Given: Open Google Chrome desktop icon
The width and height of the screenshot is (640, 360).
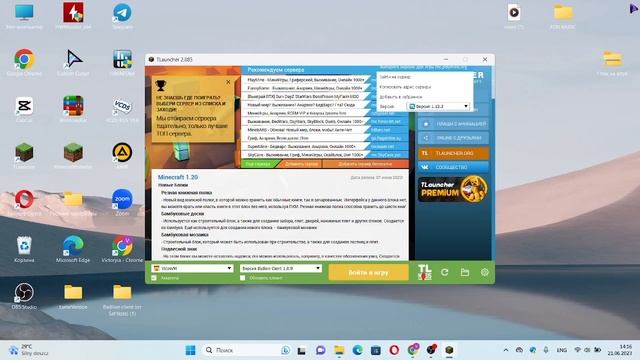Looking at the screenshot, I should point(24,62).
